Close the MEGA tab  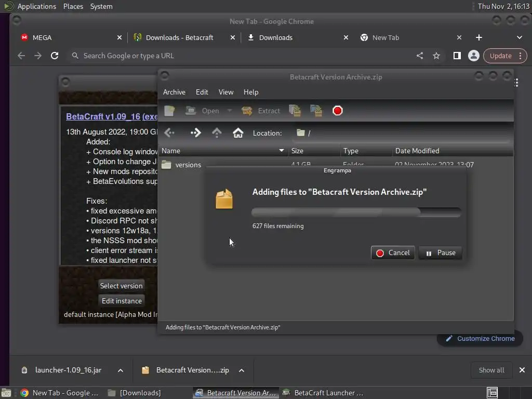[x=119, y=37]
